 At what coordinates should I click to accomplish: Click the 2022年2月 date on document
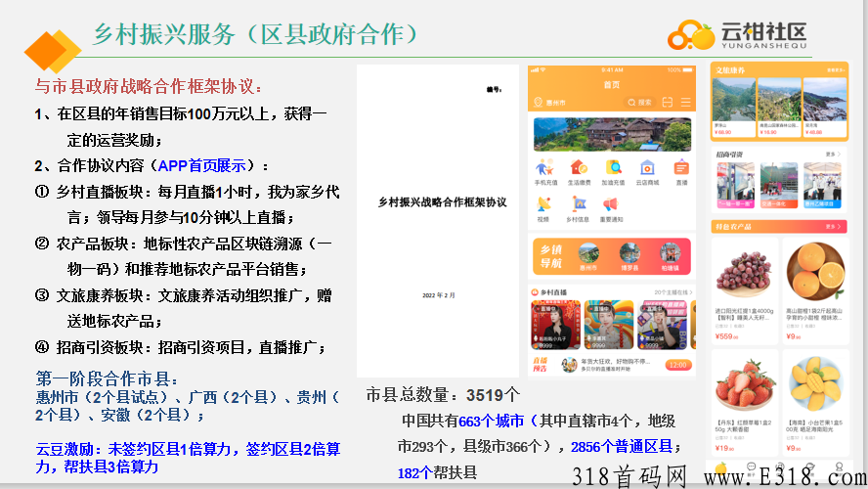coord(439,295)
